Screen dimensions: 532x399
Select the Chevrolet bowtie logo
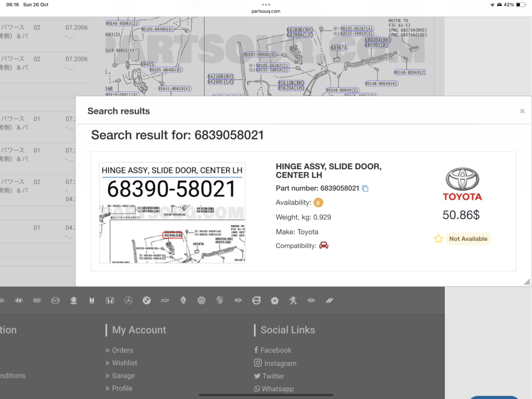tap(165, 300)
